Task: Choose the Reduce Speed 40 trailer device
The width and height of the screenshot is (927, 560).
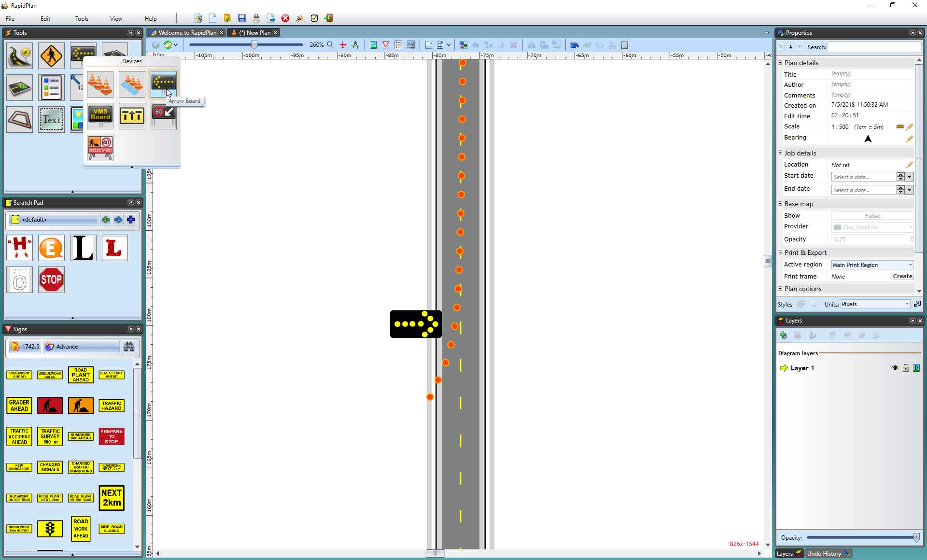Action: click(x=100, y=148)
